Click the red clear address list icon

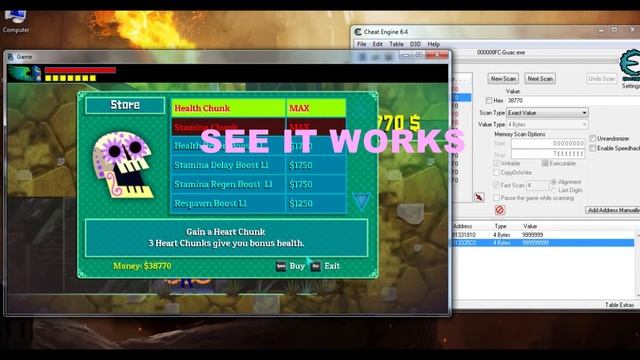500,210
